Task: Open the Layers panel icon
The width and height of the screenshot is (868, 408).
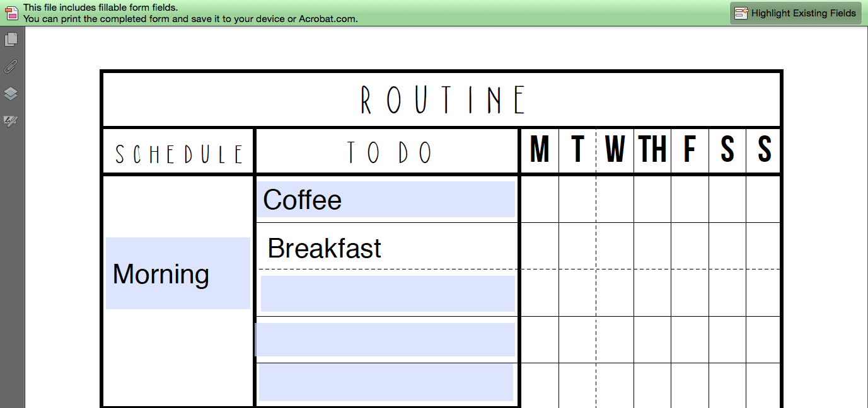Action: pyautogui.click(x=11, y=93)
